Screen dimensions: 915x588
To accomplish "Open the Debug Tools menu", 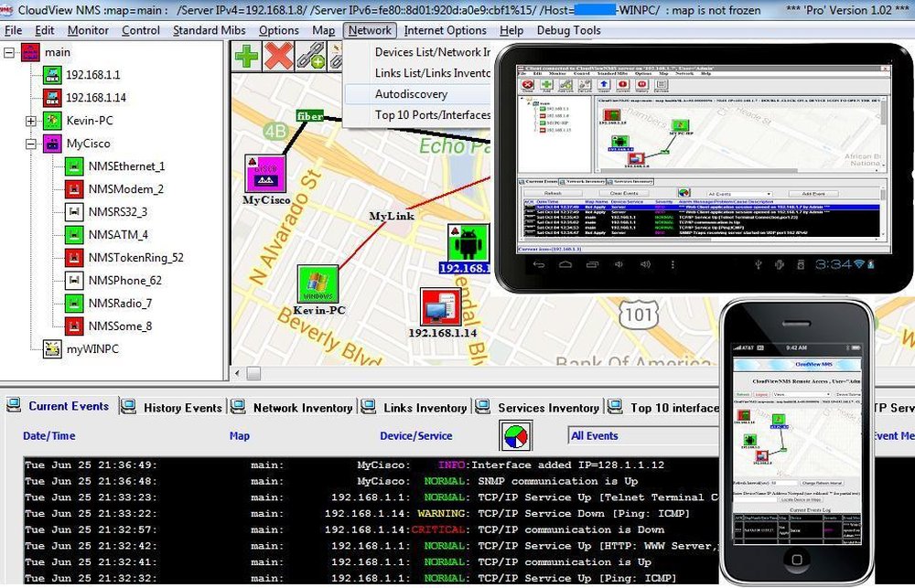I will click(569, 30).
